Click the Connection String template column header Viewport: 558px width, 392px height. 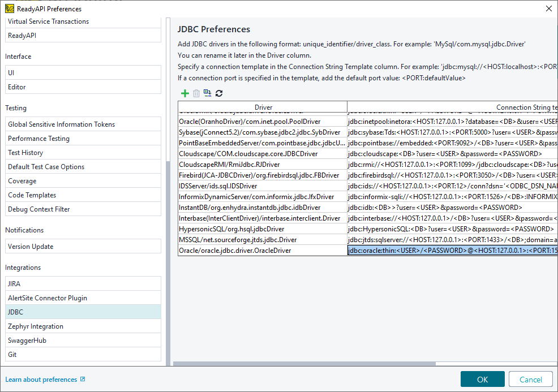coord(453,107)
